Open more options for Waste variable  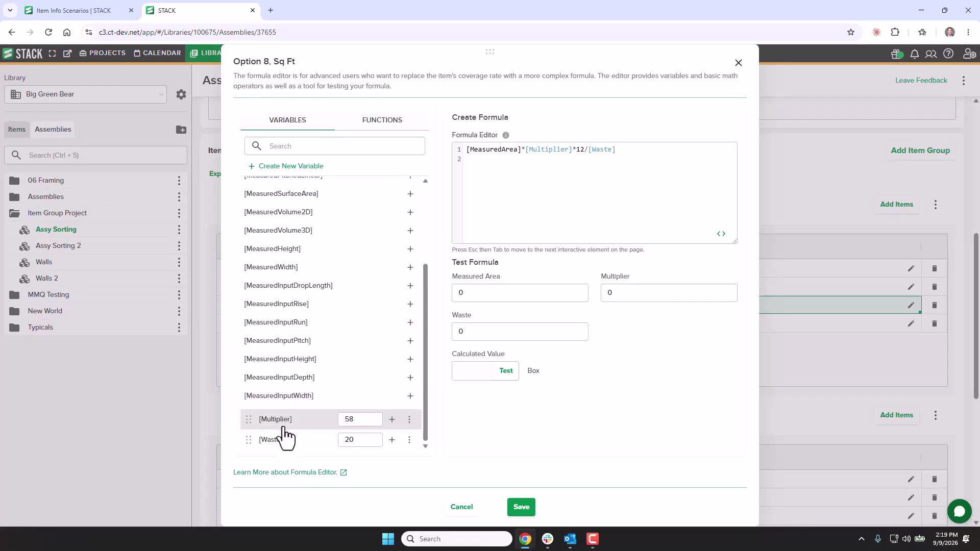tap(409, 440)
